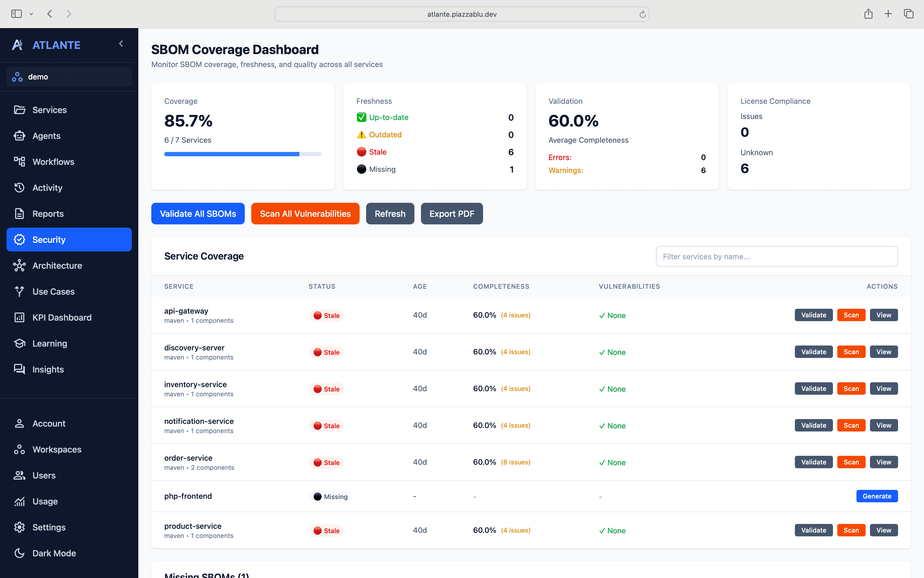Click the Learning graduation cap icon
The image size is (924, 578).
[19, 343]
